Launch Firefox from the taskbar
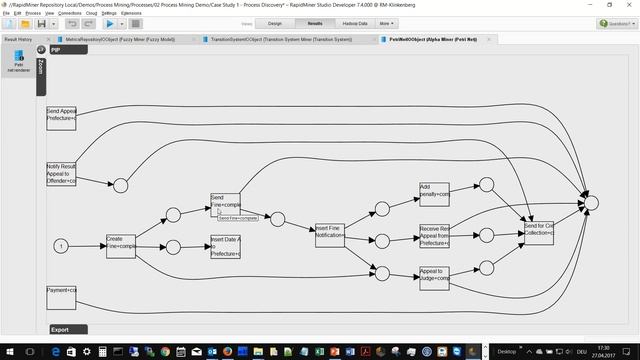 (227, 351)
